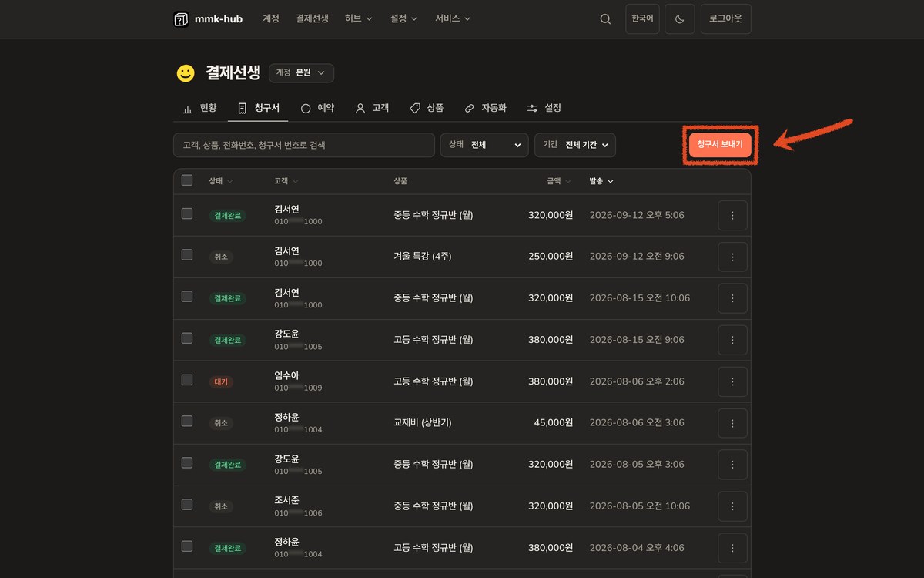Open row menu for 김서연 2026-09-12 오후 5:06
924x578 pixels.
[732, 215]
